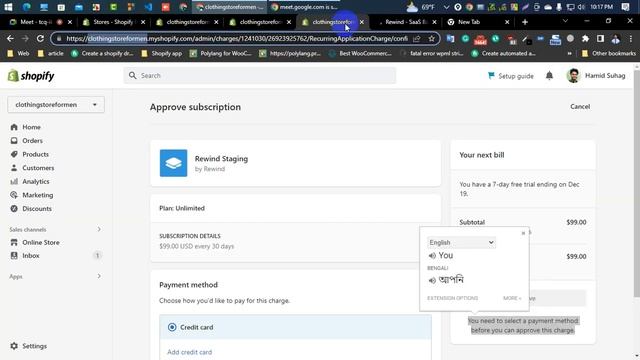Open Chrome menu three dots
Screen dimensions: 640x360
(631, 39)
